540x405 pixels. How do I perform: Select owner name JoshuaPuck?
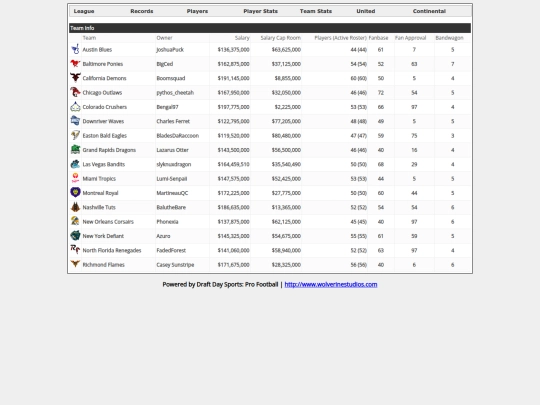point(170,50)
